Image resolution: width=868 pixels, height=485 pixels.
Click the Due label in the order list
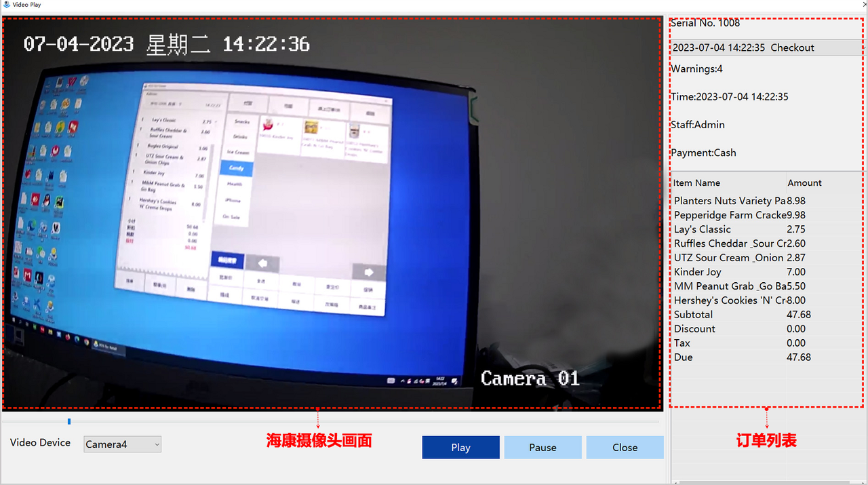[x=684, y=357]
